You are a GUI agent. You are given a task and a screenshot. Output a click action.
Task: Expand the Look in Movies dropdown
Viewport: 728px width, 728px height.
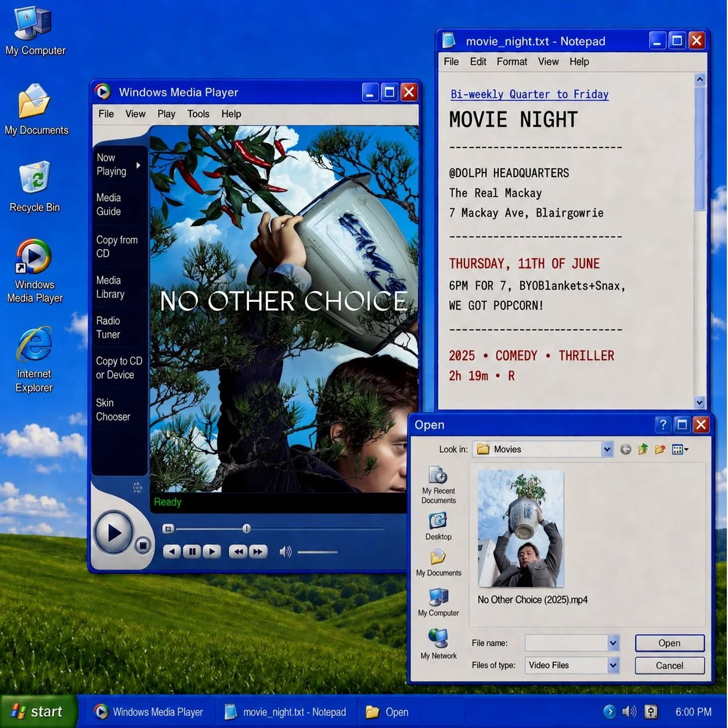click(607, 449)
